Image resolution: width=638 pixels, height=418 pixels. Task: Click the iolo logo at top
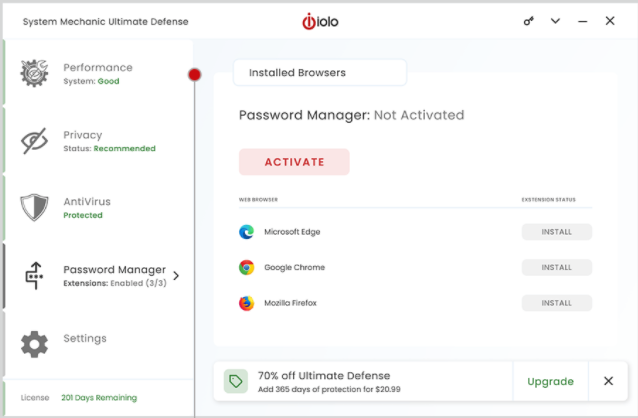point(318,21)
